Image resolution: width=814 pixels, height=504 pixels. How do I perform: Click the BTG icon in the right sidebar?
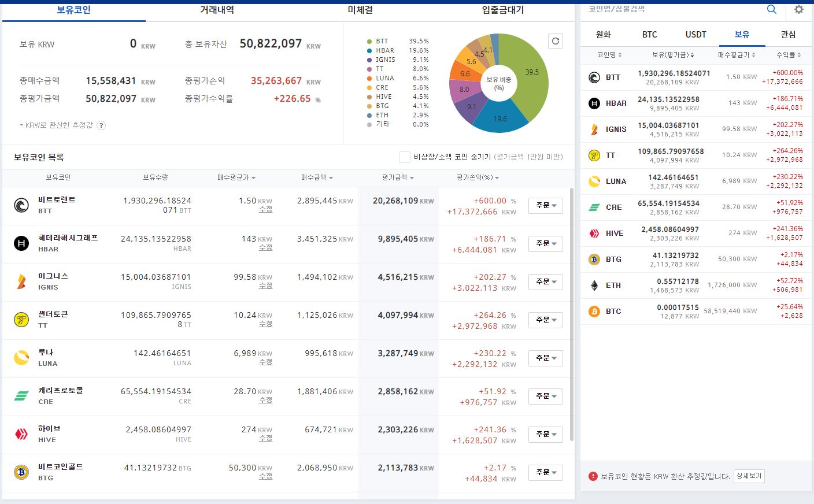coord(594,260)
